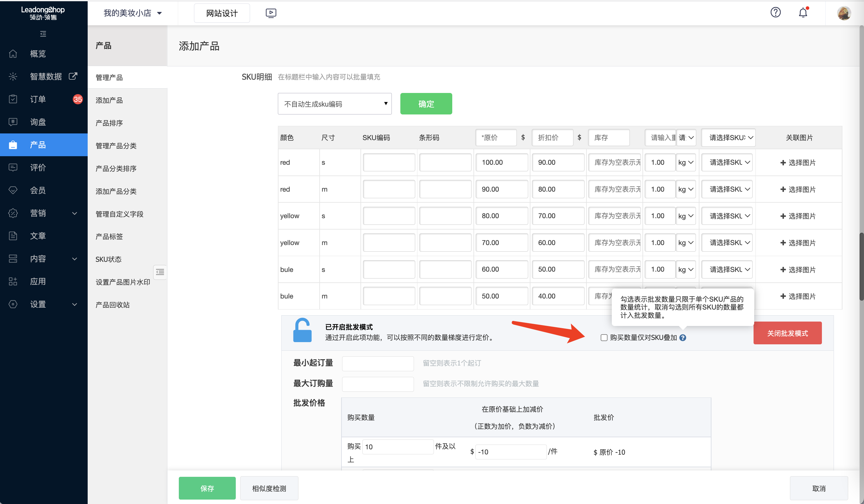Open the 智慧数据 external link icon
Image resolution: width=864 pixels, height=504 pixels.
click(73, 76)
